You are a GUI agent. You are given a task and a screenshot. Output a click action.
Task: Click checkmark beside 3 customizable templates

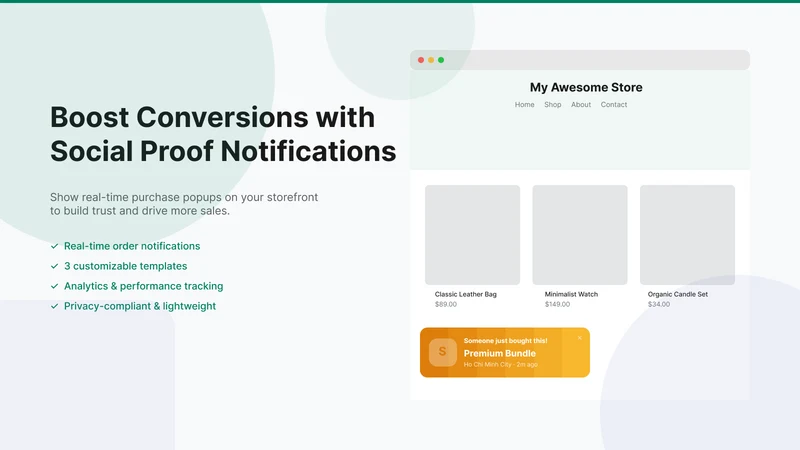point(55,266)
